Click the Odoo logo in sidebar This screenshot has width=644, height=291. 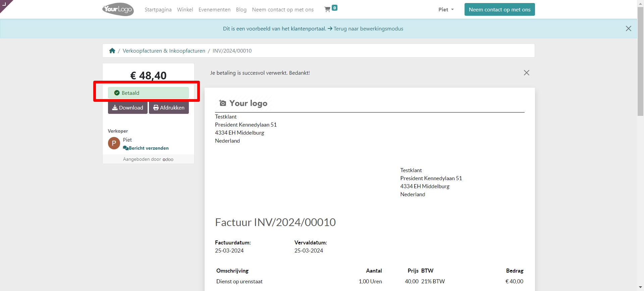[168, 159]
